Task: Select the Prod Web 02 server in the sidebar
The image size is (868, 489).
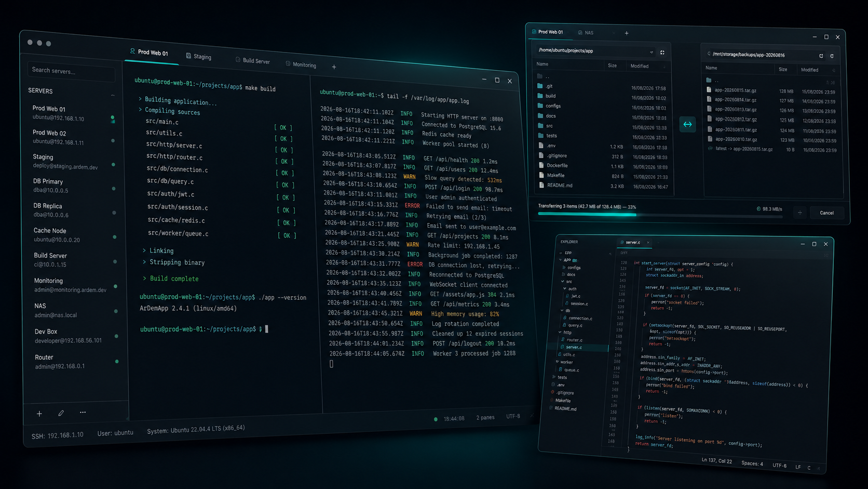Action: 72,137
